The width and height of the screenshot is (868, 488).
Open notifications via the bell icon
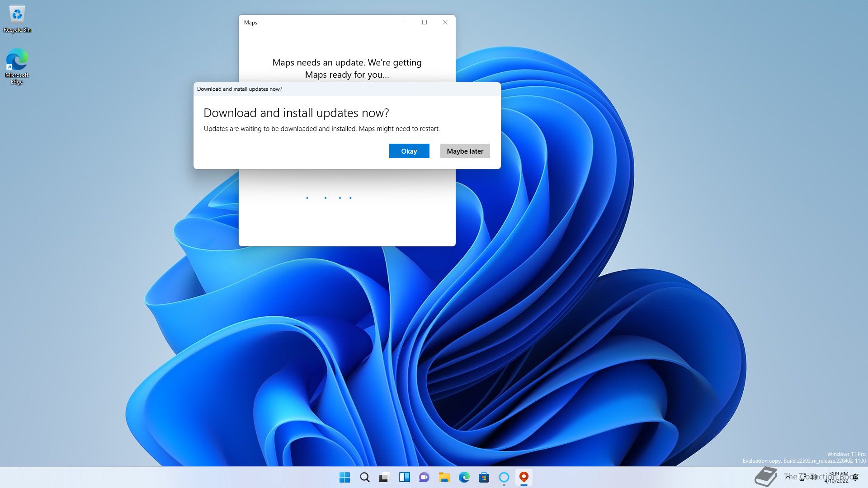(855, 477)
